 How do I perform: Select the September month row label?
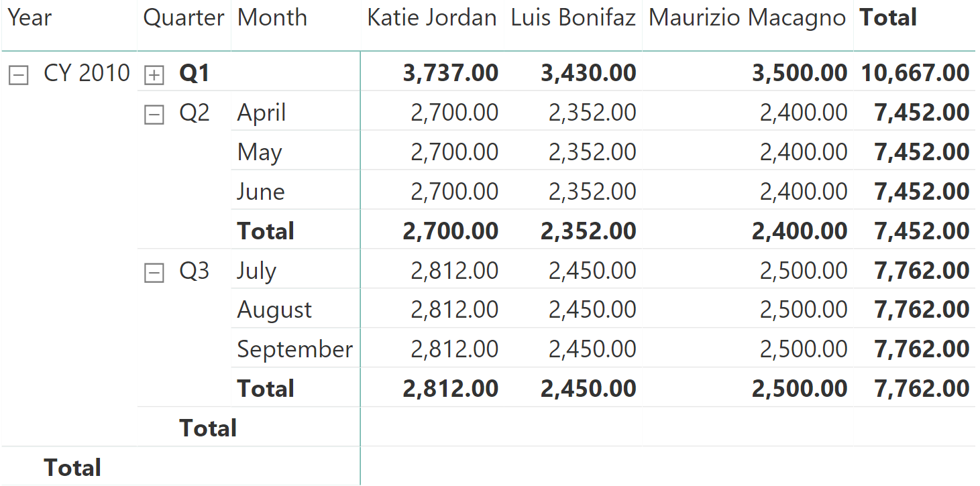pos(294,349)
